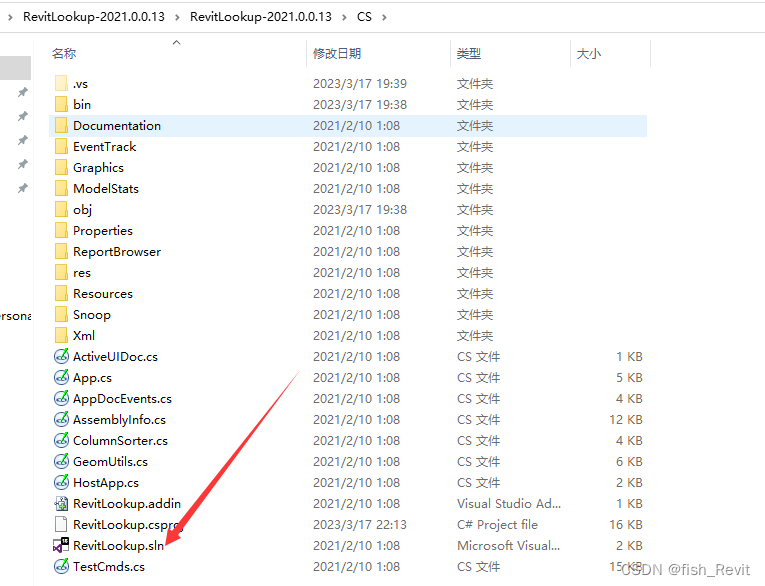The height and width of the screenshot is (586, 765).
Task: Click the AssemblyInfo.cs file icon
Action: 61,419
